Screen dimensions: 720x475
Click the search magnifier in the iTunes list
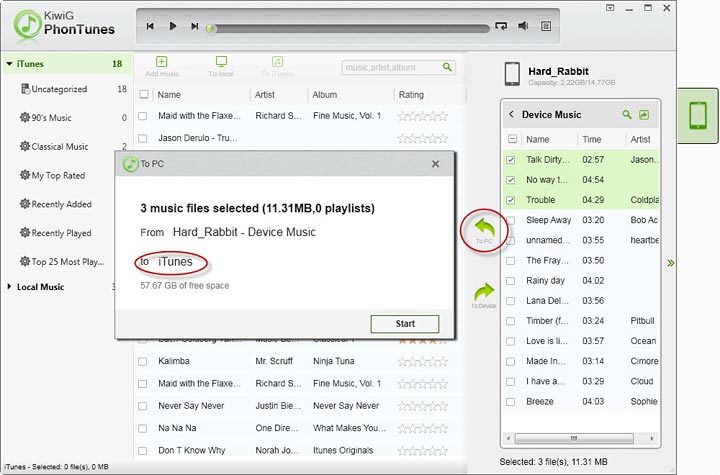click(x=447, y=68)
